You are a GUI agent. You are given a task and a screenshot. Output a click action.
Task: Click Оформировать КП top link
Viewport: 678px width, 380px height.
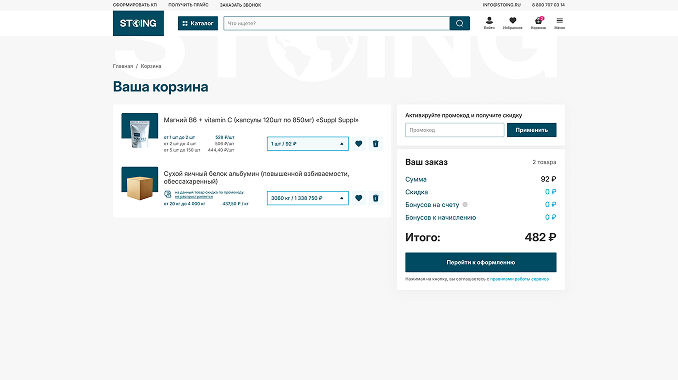coord(135,5)
